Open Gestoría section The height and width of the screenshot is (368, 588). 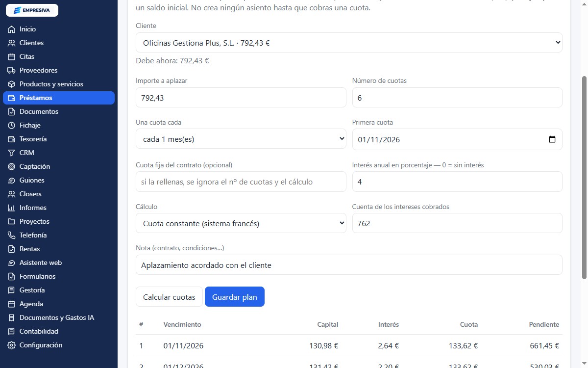pyautogui.click(x=59, y=290)
